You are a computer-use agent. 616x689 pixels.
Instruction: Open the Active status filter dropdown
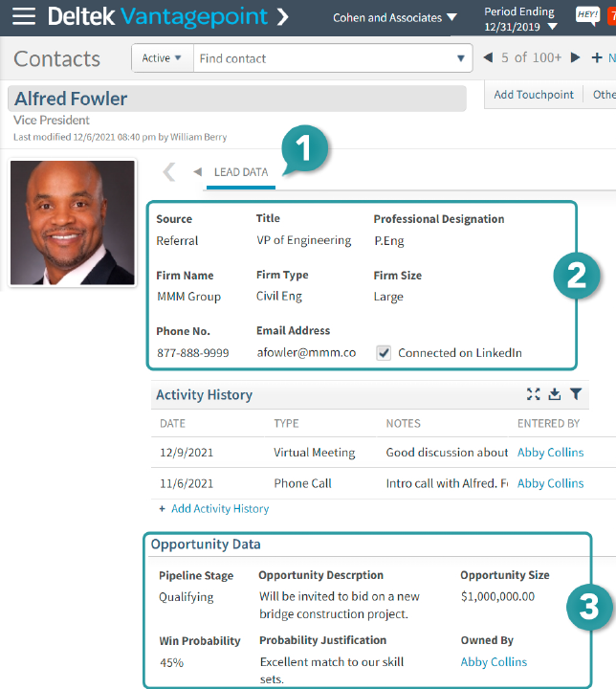tap(162, 58)
